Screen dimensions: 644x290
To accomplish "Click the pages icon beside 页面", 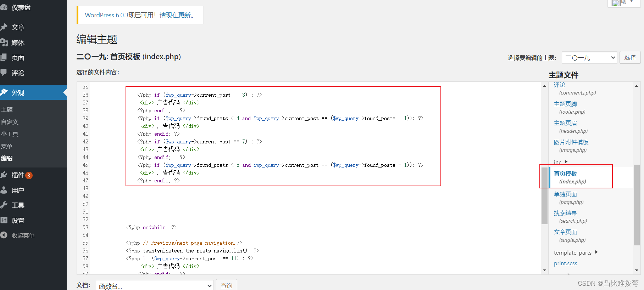I will [4, 57].
